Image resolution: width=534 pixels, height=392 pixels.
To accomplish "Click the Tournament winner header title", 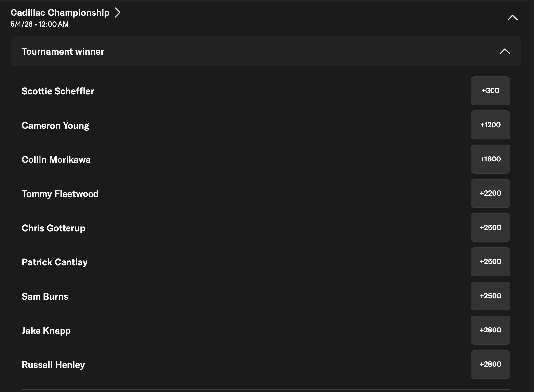I will (63, 51).
